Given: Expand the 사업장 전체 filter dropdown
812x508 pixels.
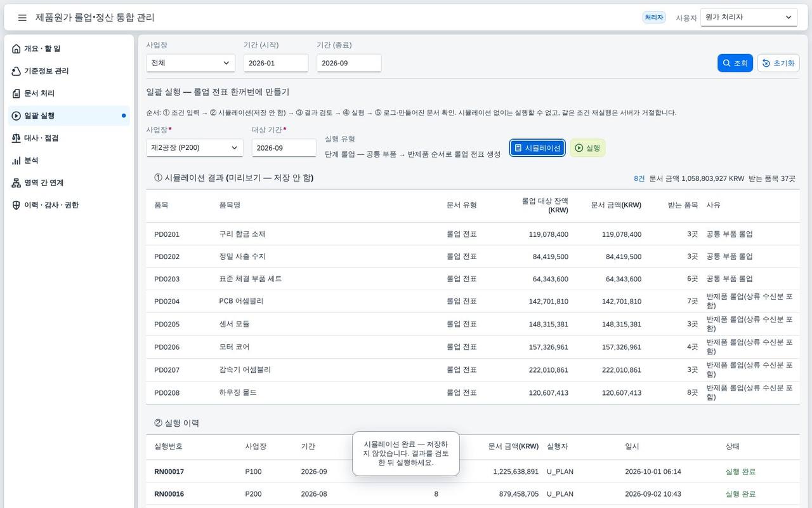Looking at the screenshot, I should click(x=190, y=63).
